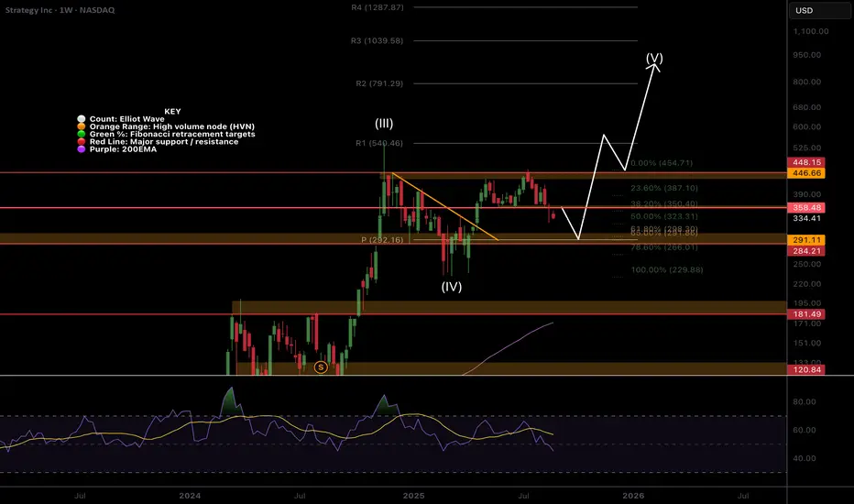Screen dimensions: 854x504
Task: Click the 50.00% (323.31) Fibonacci label
Action: tap(664, 216)
